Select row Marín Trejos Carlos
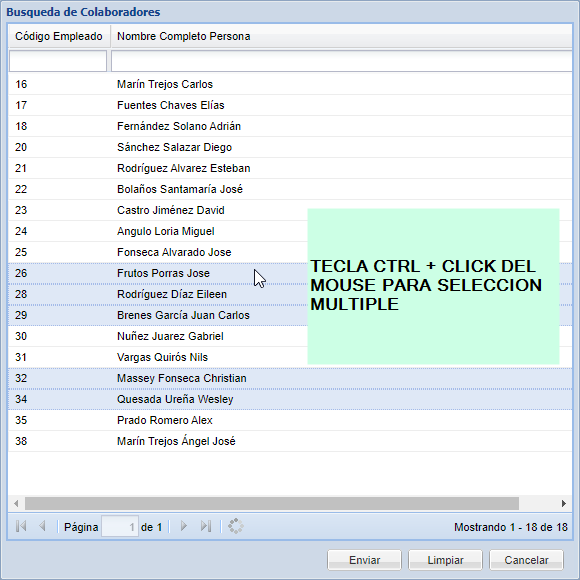This screenshot has height=580, width=580. coord(290,84)
